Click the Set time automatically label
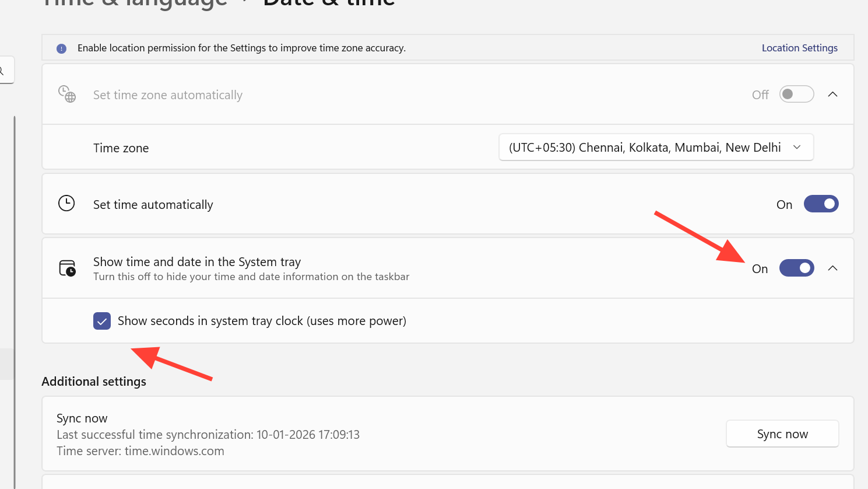This screenshot has height=489, width=868. point(153,205)
